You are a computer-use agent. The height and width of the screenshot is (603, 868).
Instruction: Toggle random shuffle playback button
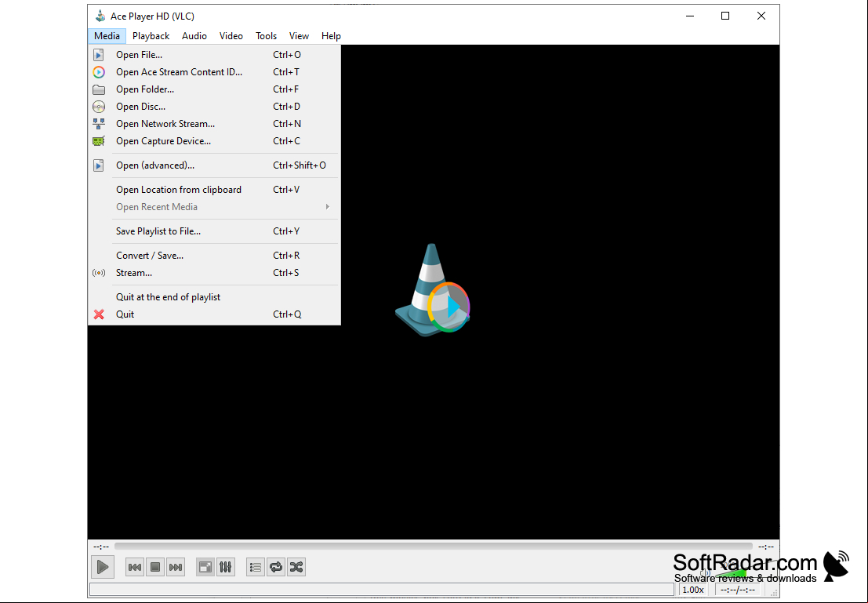[296, 567]
